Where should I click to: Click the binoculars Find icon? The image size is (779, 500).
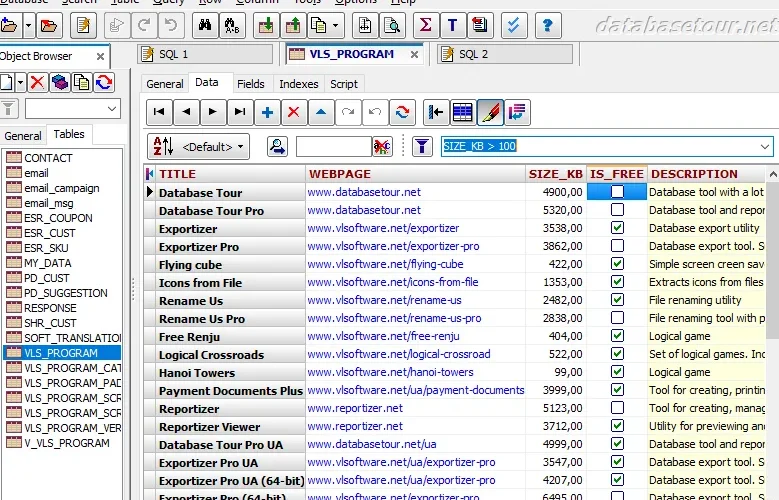(205, 25)
